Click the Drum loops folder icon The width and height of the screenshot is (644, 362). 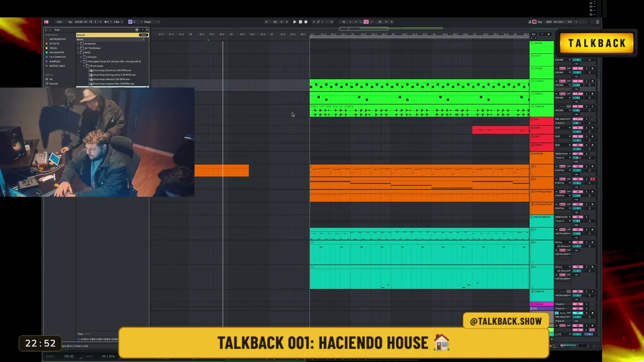(x=88, y=66)
